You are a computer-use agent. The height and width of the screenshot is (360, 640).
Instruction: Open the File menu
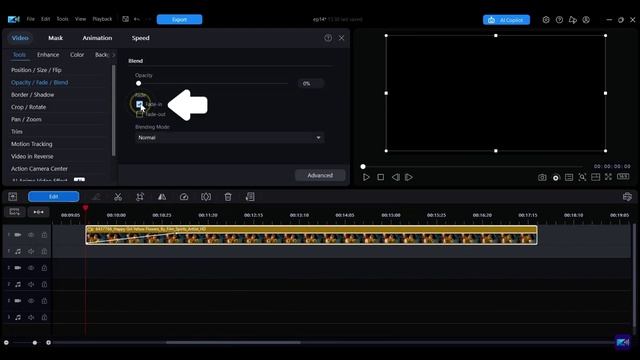tap(31, 19)
